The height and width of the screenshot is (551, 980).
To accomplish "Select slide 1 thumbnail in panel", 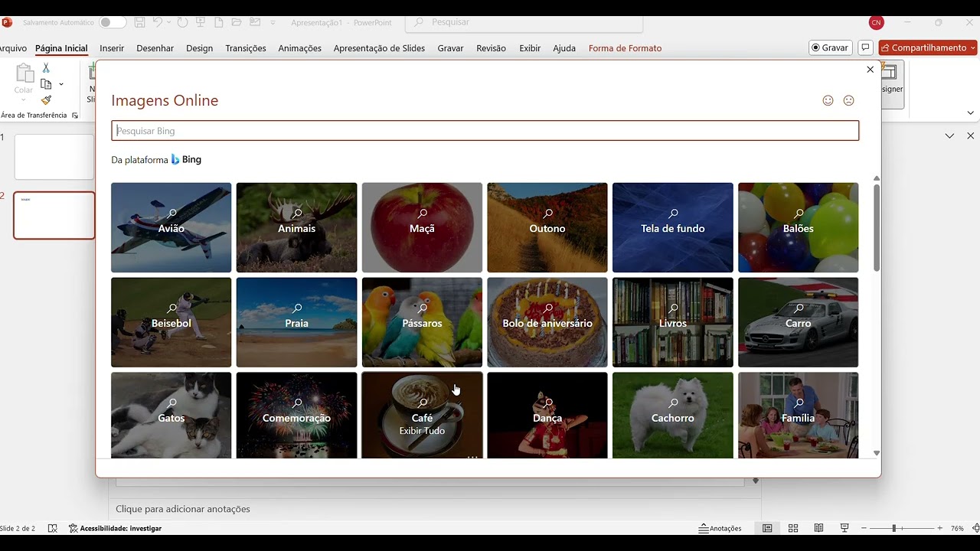I will [x=54, y=157].
